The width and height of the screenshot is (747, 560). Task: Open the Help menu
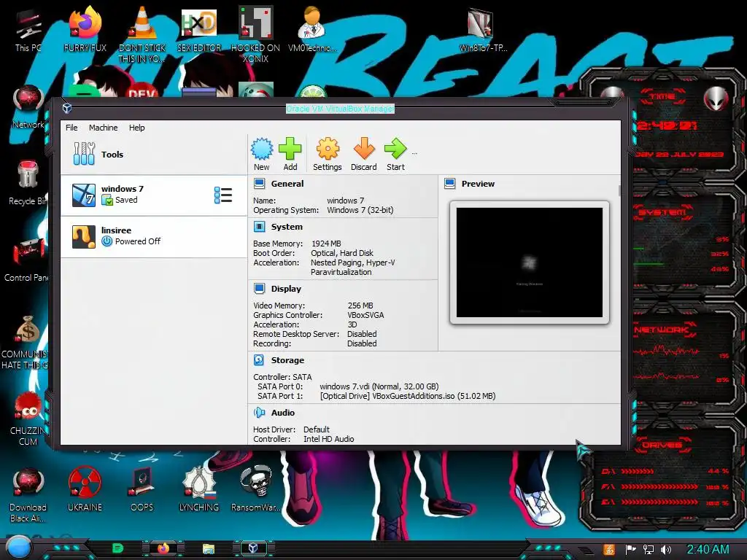pos(136,128)
